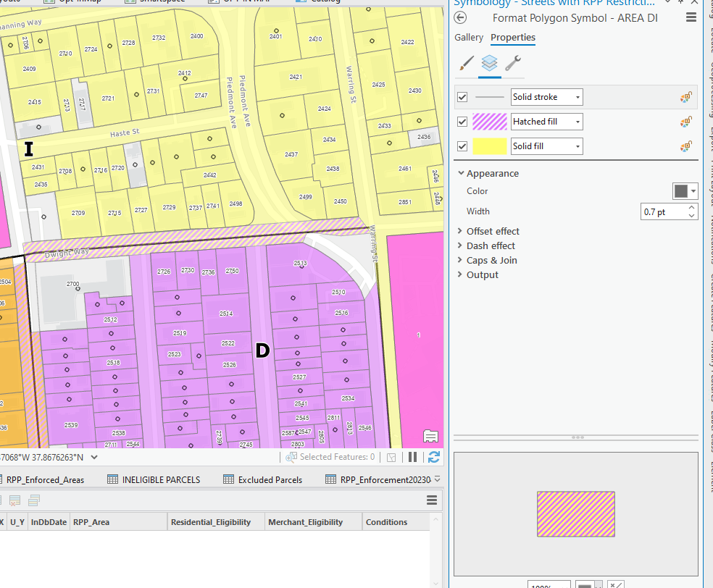Open the Hatched fill type dropdown
The image size is (713, 588).
click(546, 122)
